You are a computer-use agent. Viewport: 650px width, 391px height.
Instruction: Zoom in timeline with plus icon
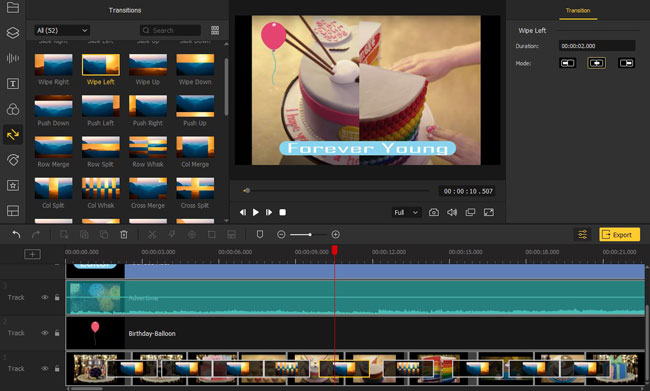[336, 235]
